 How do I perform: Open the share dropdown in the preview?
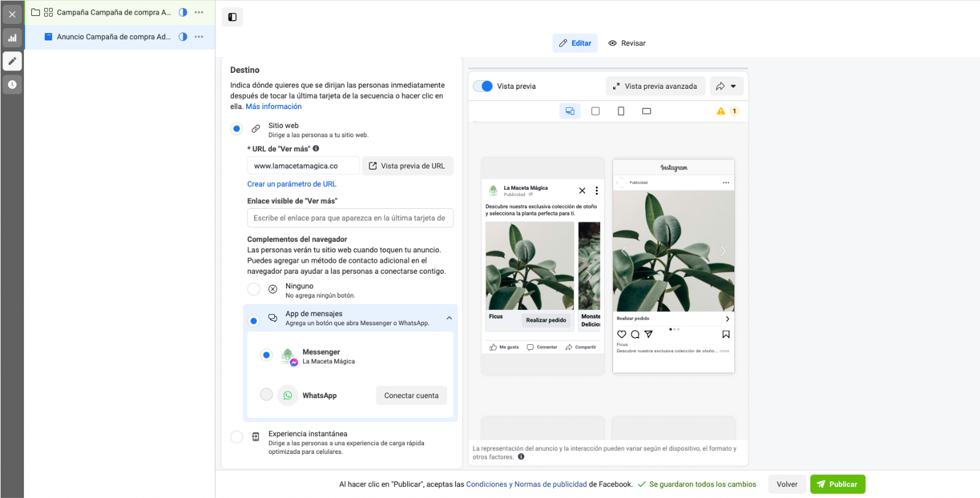tap(726, 86)
